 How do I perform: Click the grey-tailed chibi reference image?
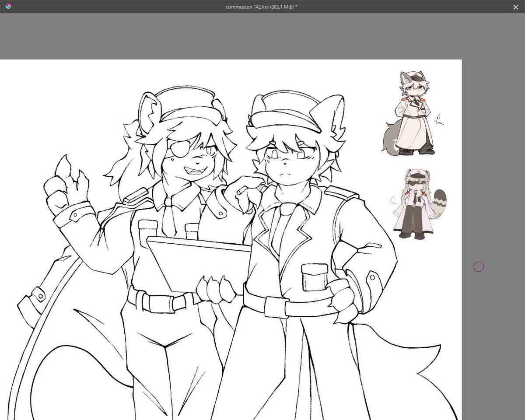(x=413, y=113)
